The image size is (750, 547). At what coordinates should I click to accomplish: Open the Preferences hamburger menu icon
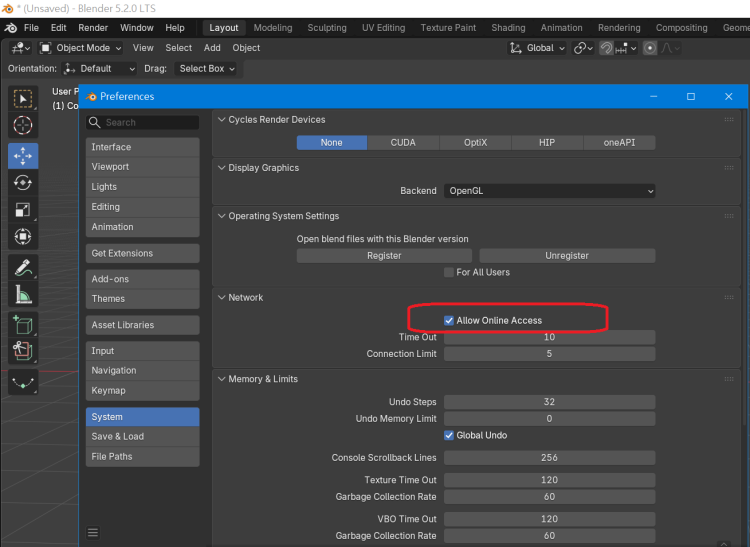coord(93,532)
